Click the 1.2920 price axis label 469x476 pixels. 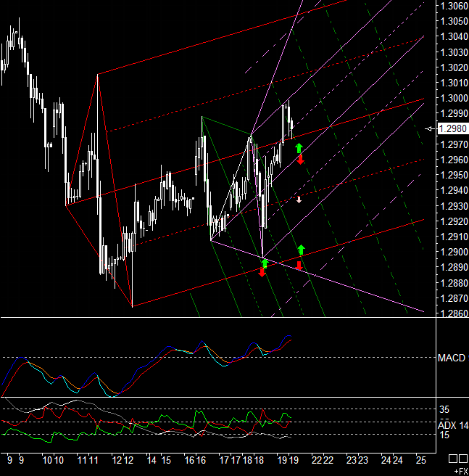454,221
